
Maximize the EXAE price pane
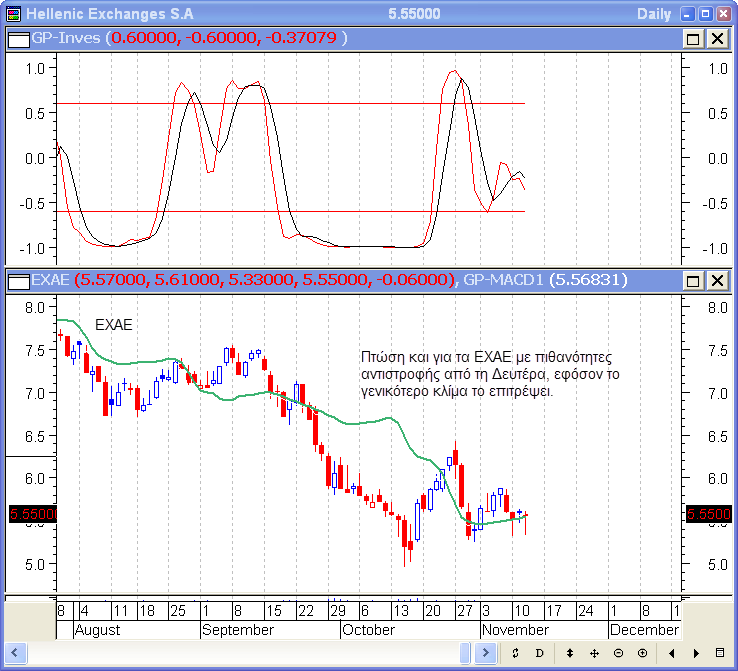coord(693,280)
